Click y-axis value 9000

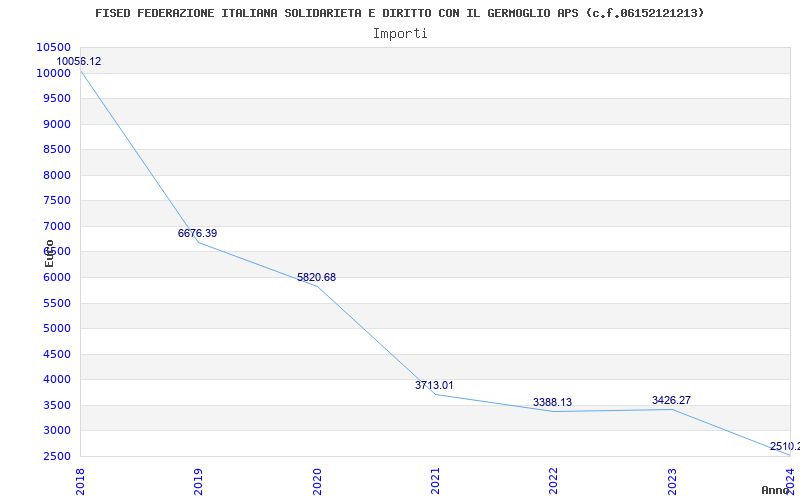coord(57,124)
